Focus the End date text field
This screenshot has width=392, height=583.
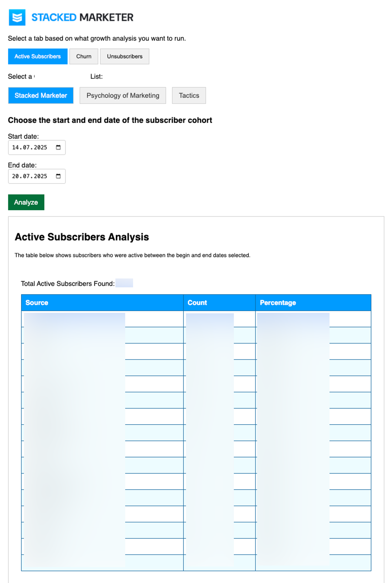[29, 176]
